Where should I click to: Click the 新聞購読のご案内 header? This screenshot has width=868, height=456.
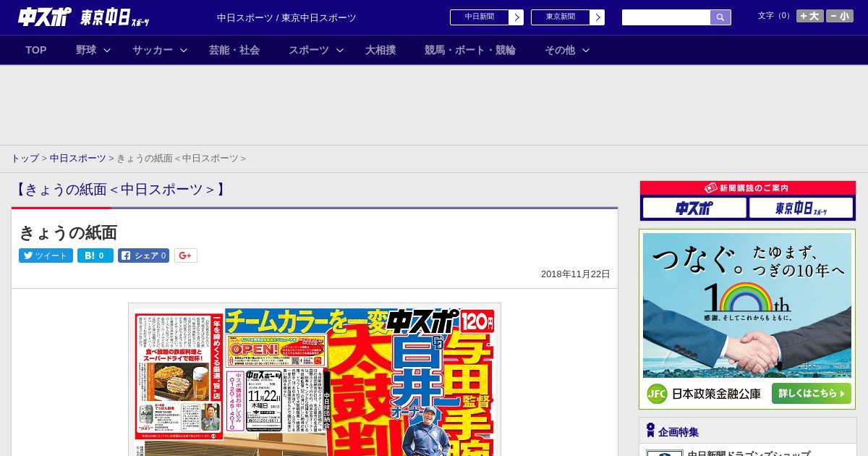748,188
